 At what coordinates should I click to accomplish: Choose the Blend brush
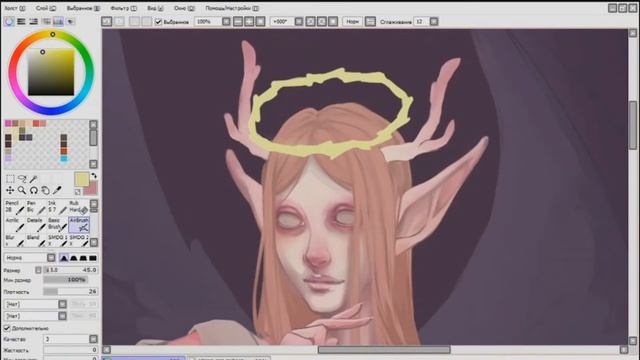(36, 241)
